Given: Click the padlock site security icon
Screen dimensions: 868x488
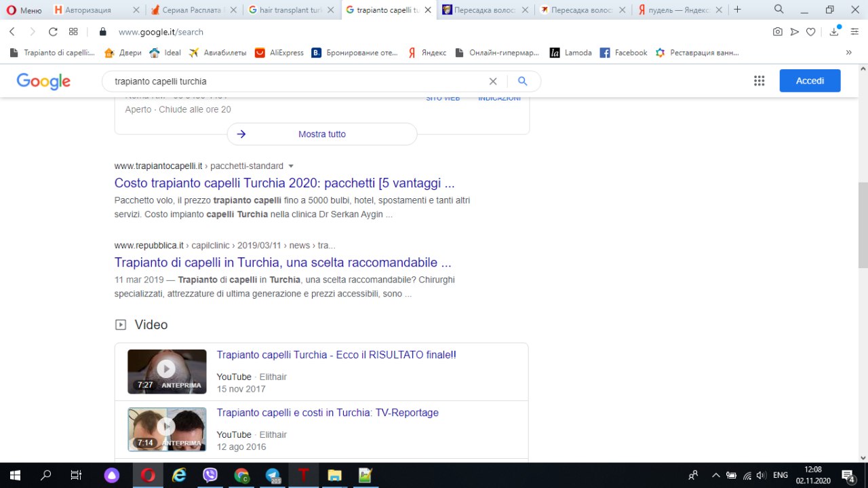Looking at the screenshot, I should (103, 32).
